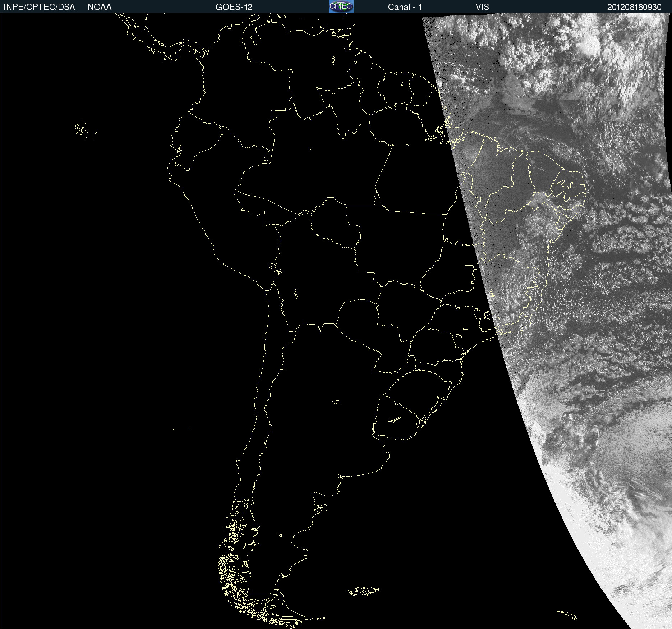
Task: Click the 201208180930 timestamp
Action: [634, 7]
